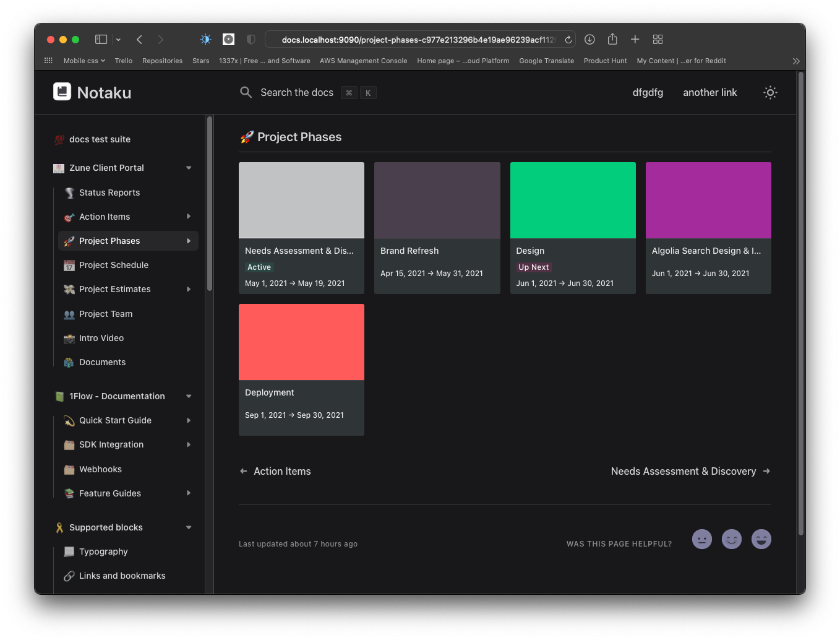The width and height of the screenshot is (840, 640).
Task: Open the Needs Assessment & Dis... card
Action: click(x=301, y=228)
